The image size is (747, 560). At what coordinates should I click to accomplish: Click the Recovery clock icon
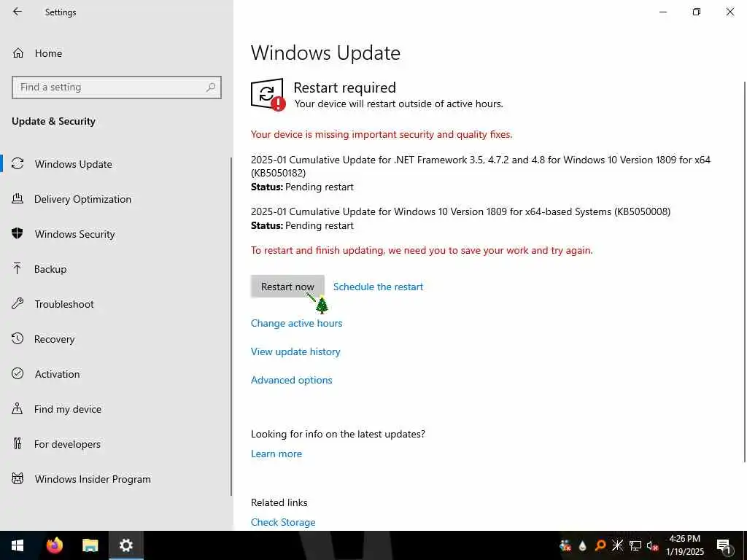point(18,338)
